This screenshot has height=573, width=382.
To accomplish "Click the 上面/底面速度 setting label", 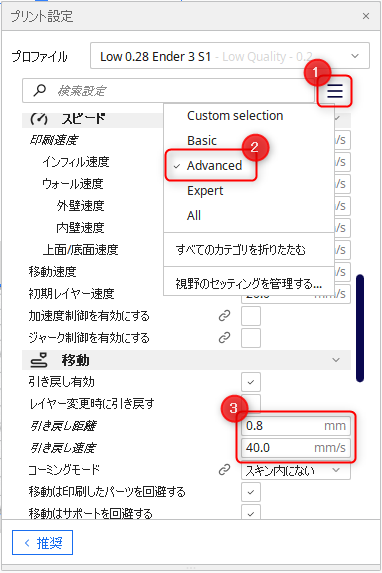I will pos(80,250).
